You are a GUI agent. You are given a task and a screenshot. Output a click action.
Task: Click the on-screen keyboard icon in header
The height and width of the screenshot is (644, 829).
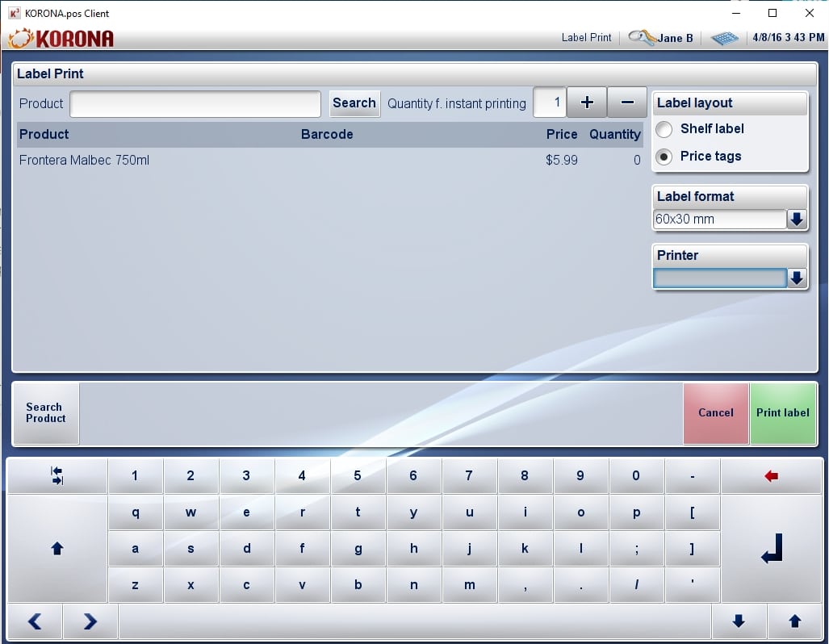(724, 38)
